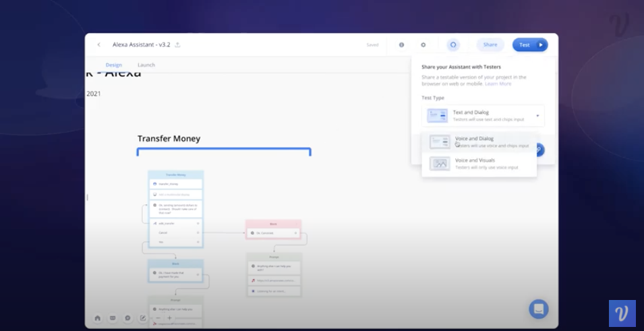Open the Text and Dialog test type dropdown
The height and width of the screenshot is (331, 644).
[483, 115]
